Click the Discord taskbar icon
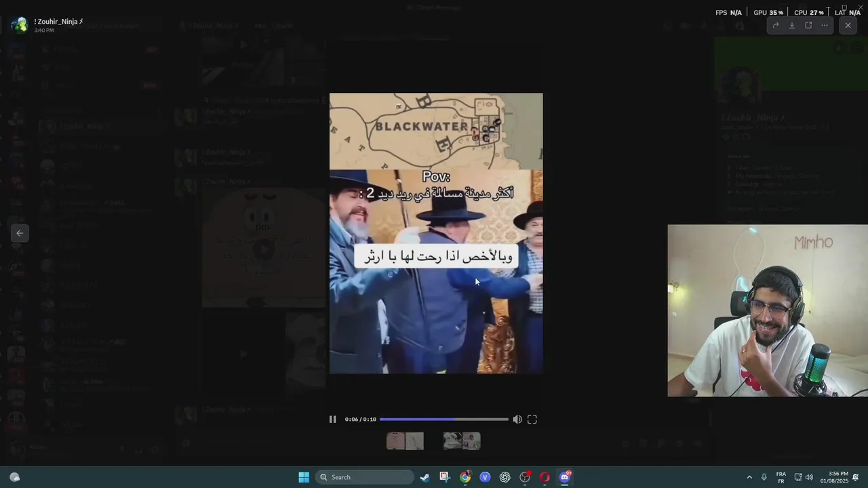 (565, 477)
